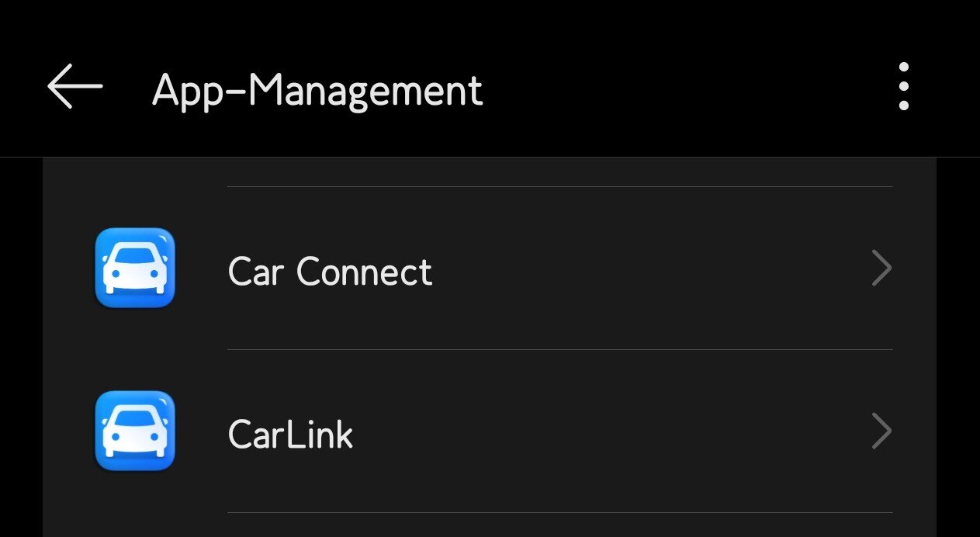The height and width of the screenshot is (537, 980).
Task: Tap the blue Car Connect app icon
Action: (135, 268)
